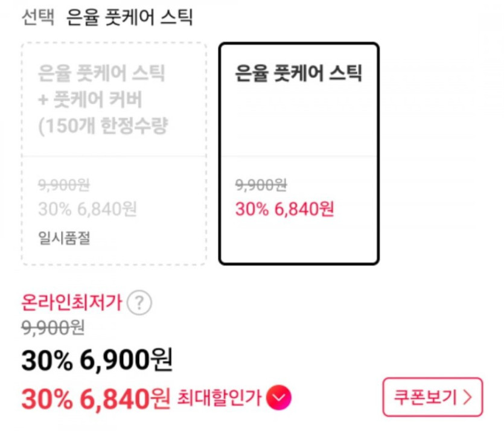The image size is (504, 437).
Task: Click the 선택 label at the top
Action: (38, 18)
